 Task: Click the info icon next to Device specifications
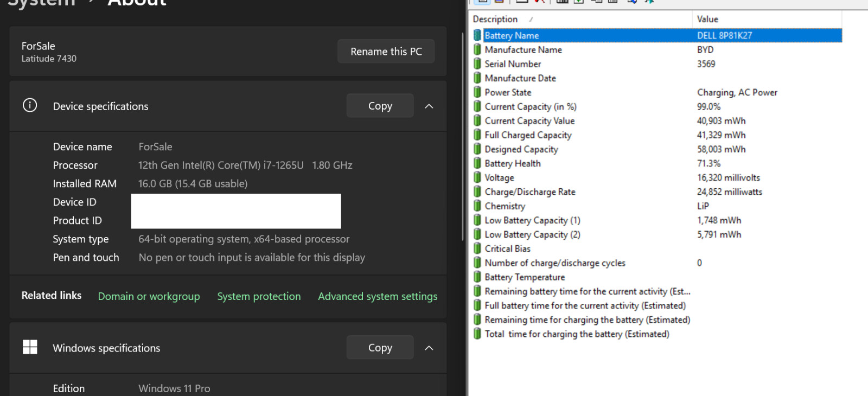(x=30, y=105)
